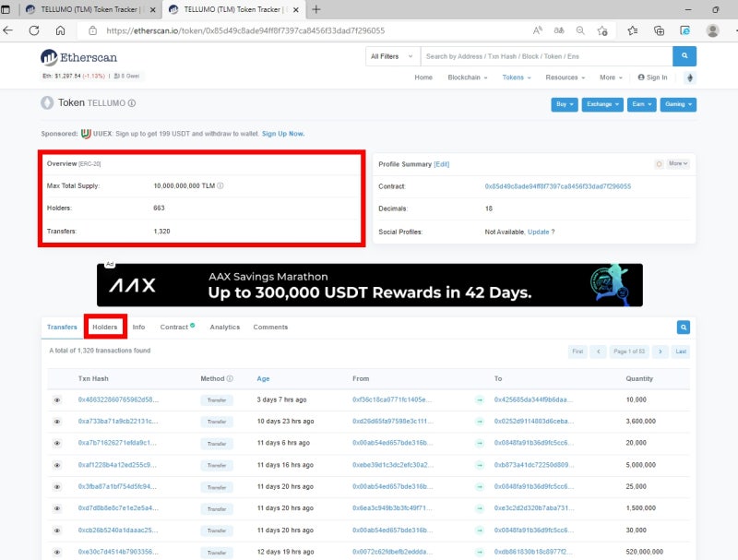
Task: Add this page to favorites star
Action: pyautogui.click(x=602, y=30)
